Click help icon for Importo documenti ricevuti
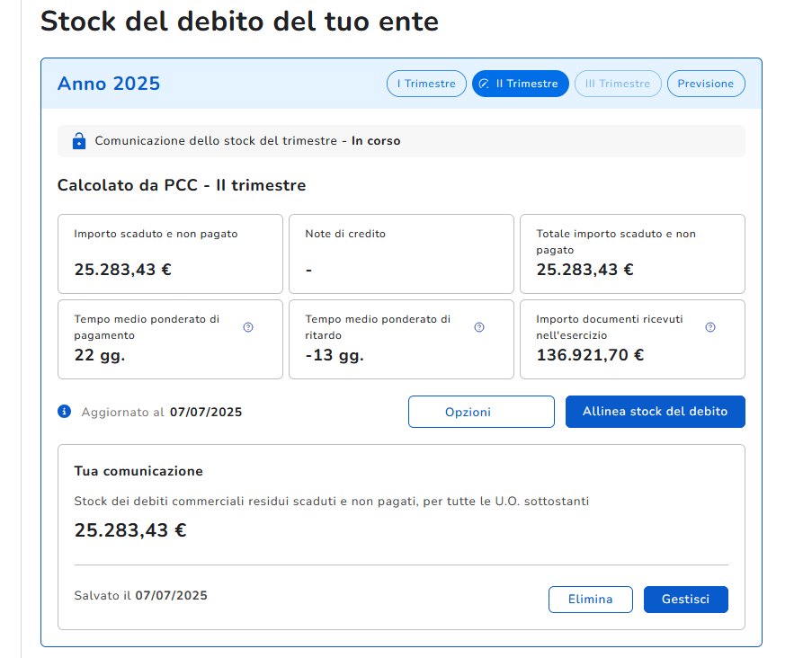 coord(710,327)
